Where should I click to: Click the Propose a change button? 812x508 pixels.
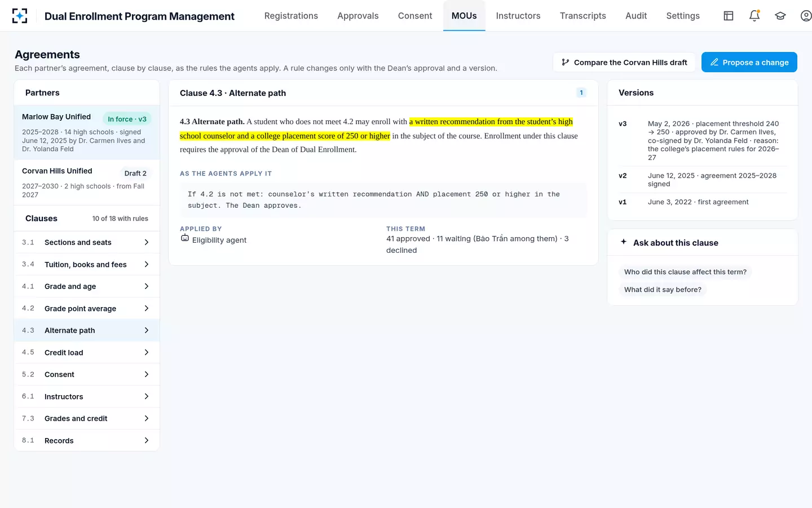(x=749, y=62)
